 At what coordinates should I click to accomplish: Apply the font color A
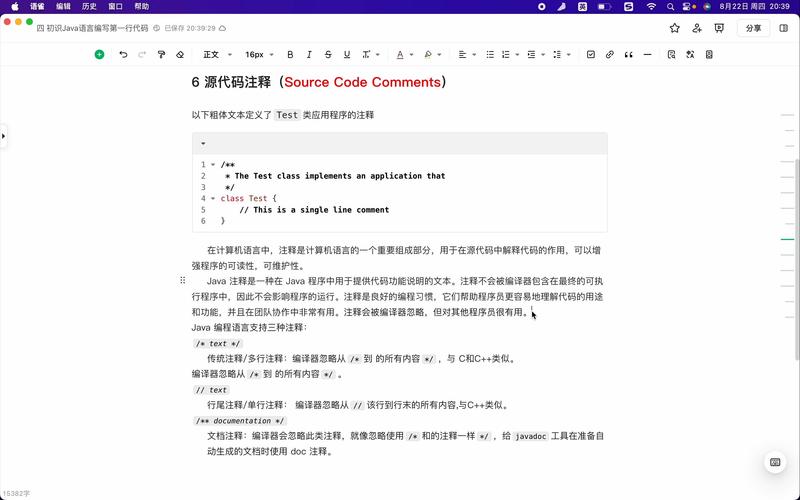click(400, 55)
